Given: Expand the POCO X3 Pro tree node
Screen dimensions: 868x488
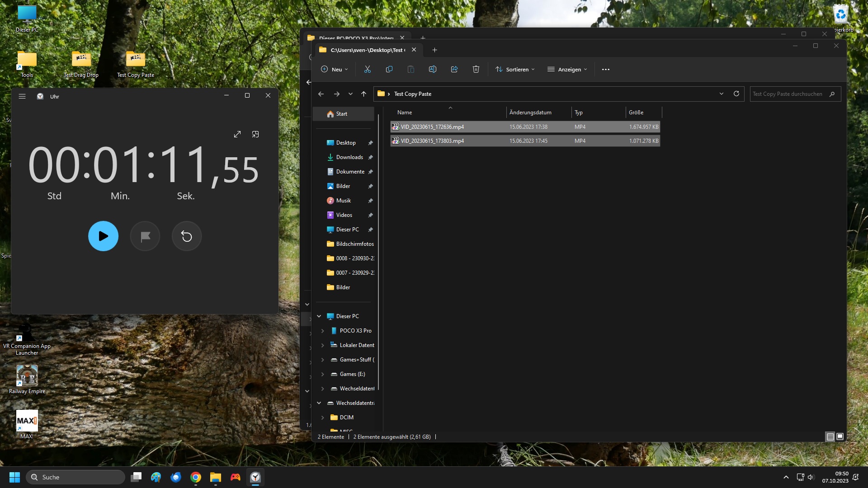Looking at the screenshot, I should point(322,331).
